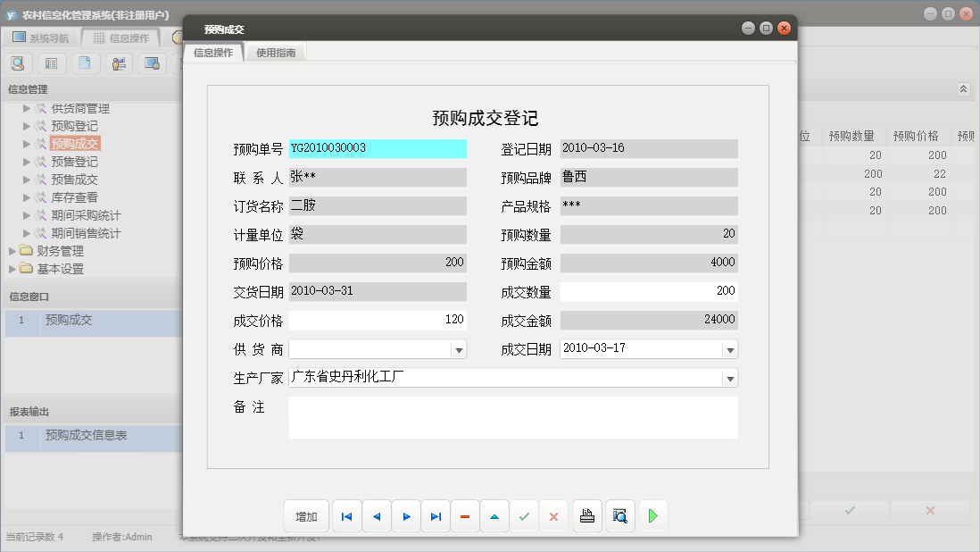Image resolution: width=980 pixels, height=552 pixels.
Task: Delete current record with red minus icon
Action: [465, 515]
